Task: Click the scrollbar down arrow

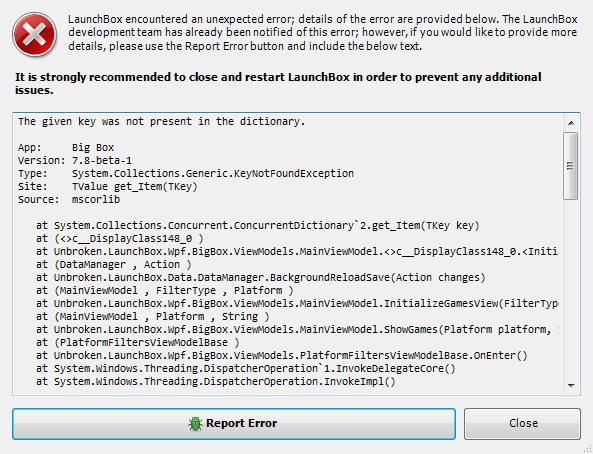Action: click(571, 386)
